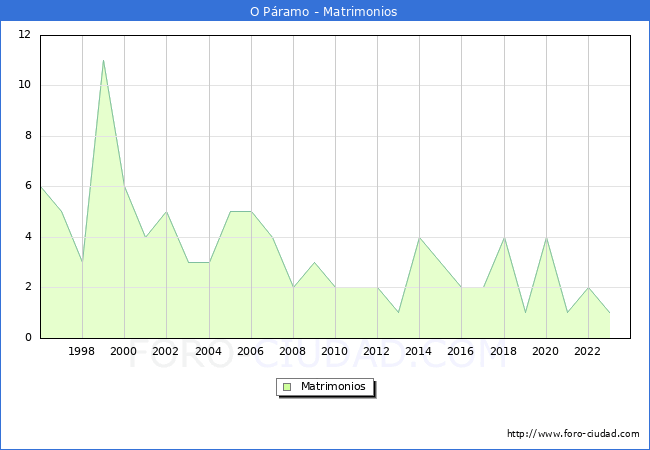Select the 2018 x-axis year label
This screenshot has width=650, height=450.
click(x=503, y=351)
